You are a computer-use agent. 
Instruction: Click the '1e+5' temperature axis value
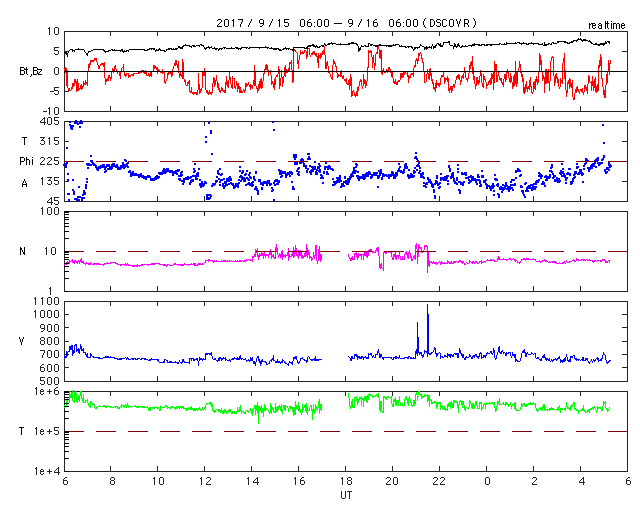pyautogui.click(x=47, y=432)
